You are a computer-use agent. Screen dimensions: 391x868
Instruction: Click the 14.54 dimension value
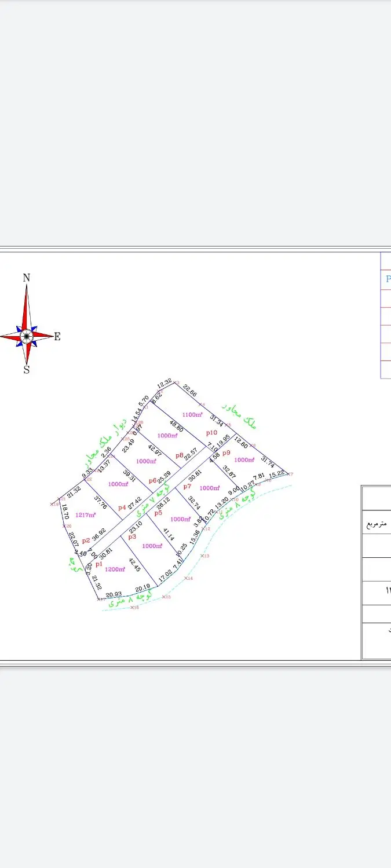pos(136,415)
